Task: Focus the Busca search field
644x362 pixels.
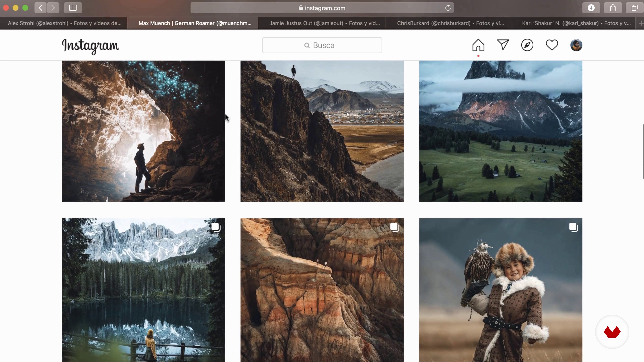Action: [x=322, y=45]
